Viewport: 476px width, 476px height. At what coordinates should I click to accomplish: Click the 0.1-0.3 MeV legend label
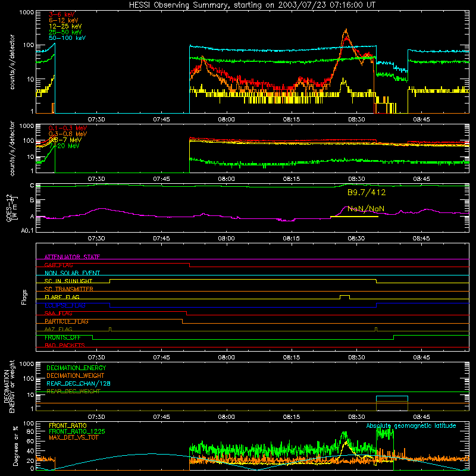tap(68, 128)
